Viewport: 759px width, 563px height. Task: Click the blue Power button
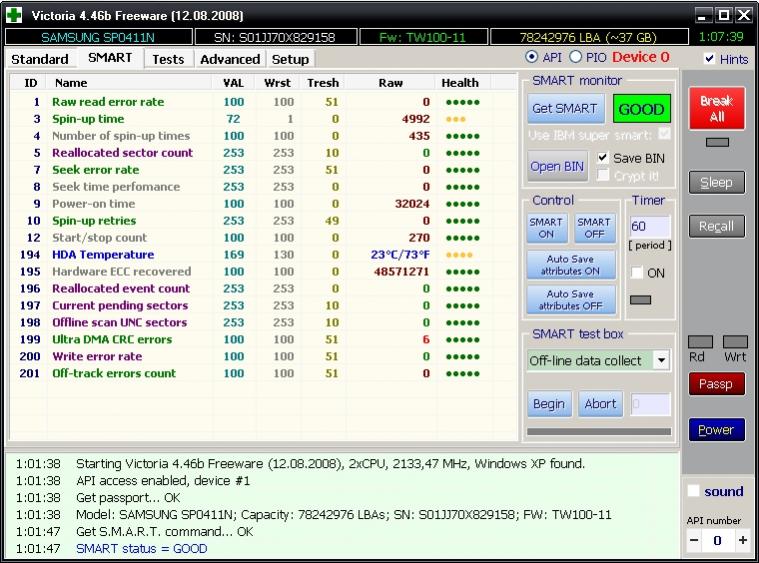click(x=716, y=429)
